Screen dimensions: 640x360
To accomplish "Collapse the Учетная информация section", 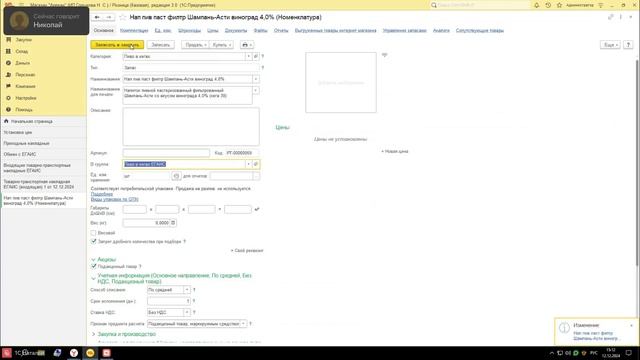I will tap(93, 279).
